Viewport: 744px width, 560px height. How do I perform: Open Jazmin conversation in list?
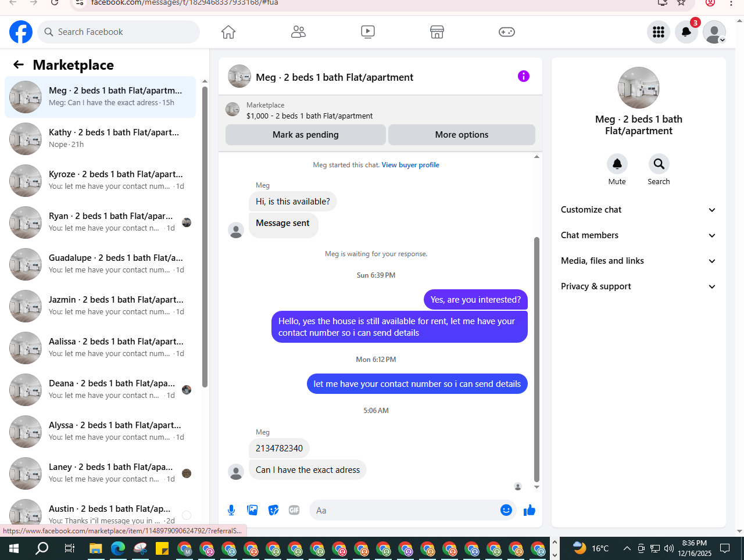click(x=100, y=306)
